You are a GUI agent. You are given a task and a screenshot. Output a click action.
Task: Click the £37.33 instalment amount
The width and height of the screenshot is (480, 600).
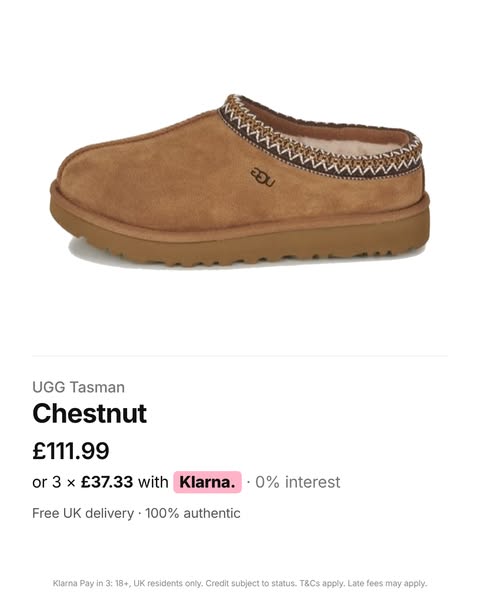(107, 482)
